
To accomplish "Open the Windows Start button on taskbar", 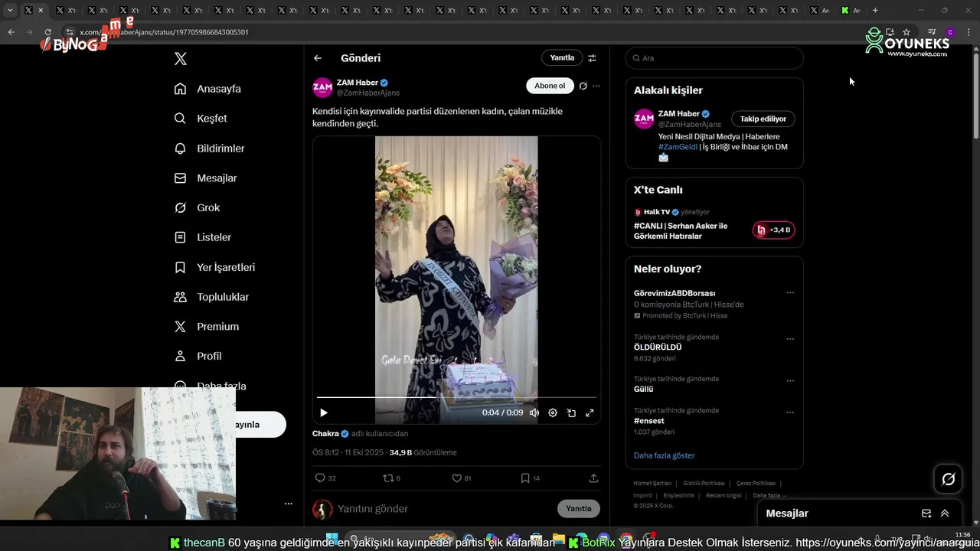I will pos(332,539).
